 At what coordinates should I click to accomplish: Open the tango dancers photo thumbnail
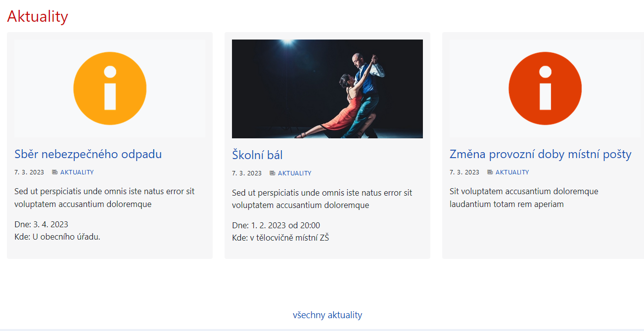(327, 89)
